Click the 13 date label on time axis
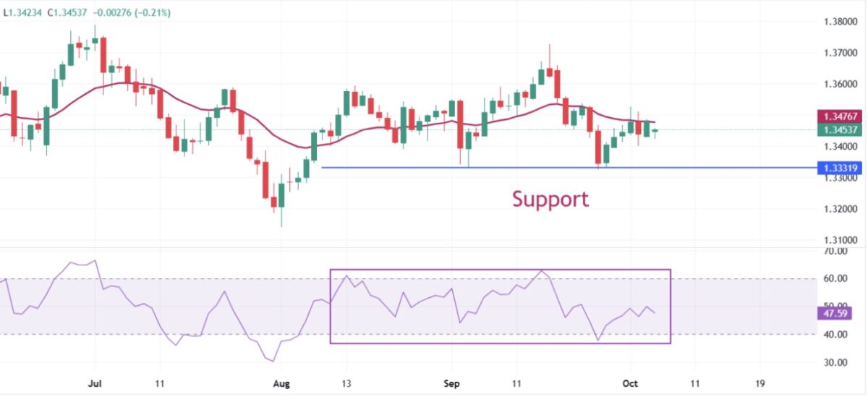868x402 pixels. (x=346, y=385)
